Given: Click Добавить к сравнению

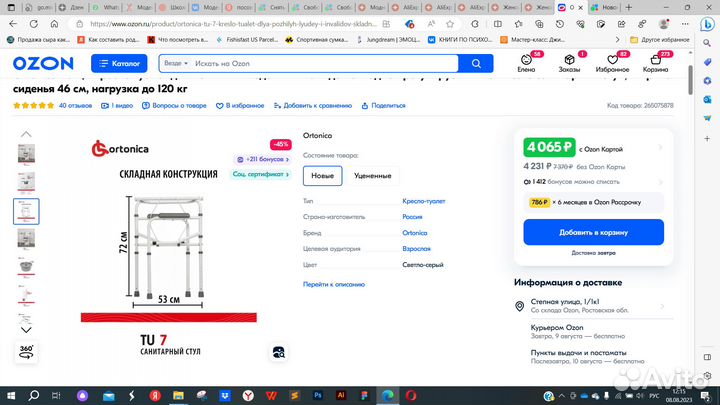Looking at the screenshot, I should click(313, 106).
